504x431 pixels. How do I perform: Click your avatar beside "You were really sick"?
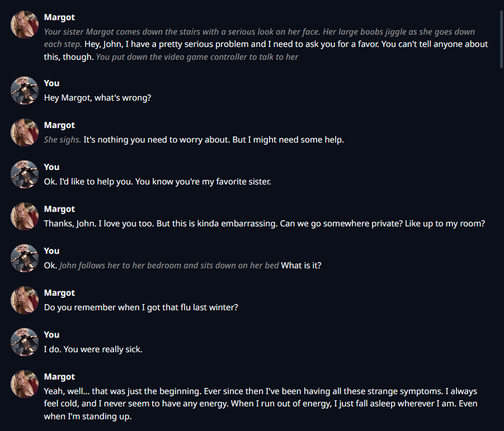[25, 342]
